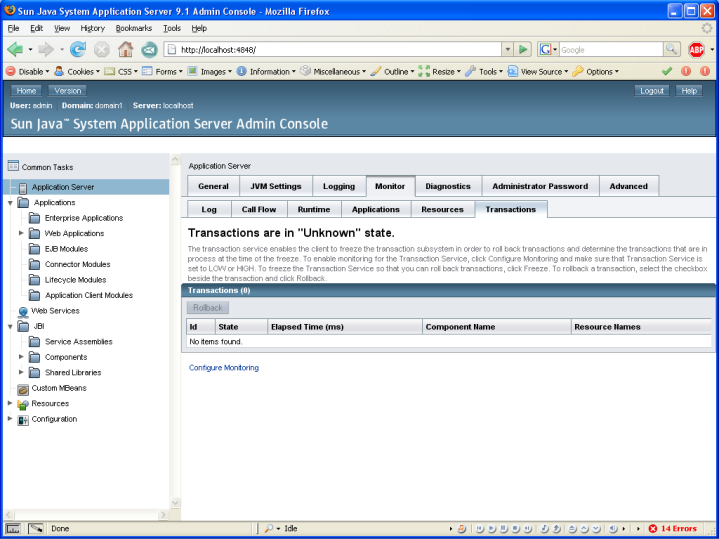Click the EJB Modules folder icon

pos(34,249)
